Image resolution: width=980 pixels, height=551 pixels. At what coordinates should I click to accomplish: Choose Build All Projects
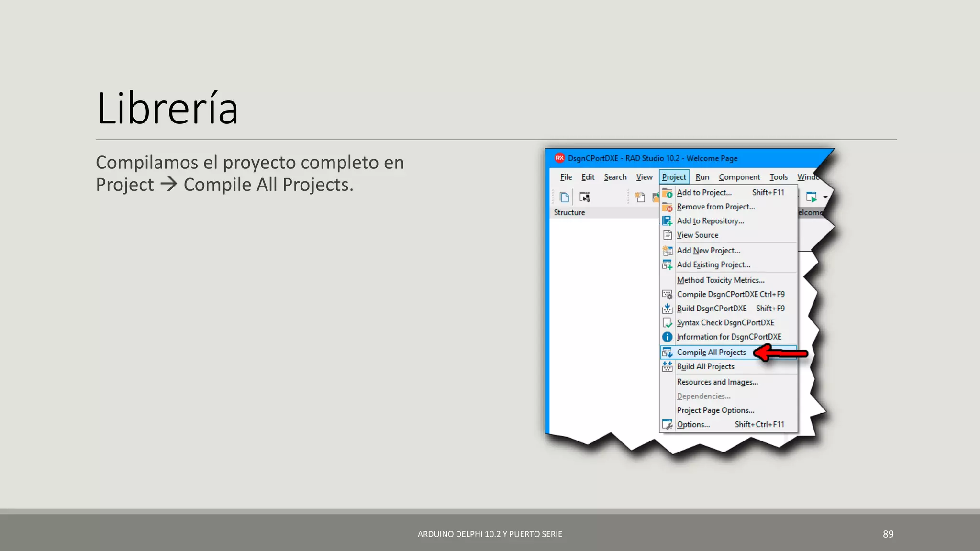click(728, 366)
